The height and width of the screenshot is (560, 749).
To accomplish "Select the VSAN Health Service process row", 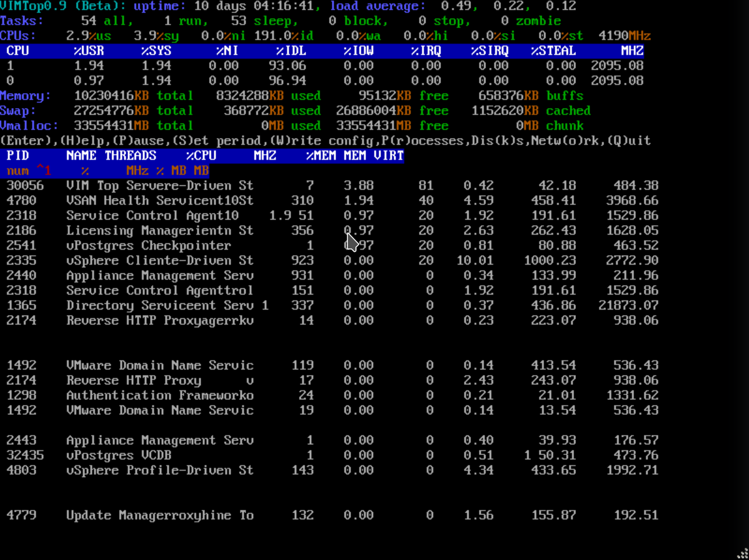I will pyautogui.click(x=332, y=200).
